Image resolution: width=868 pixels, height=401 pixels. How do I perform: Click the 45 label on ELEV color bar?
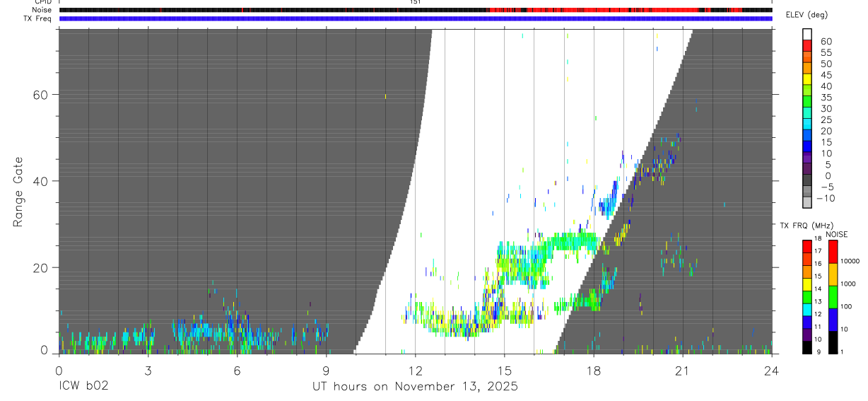(826, 75)
